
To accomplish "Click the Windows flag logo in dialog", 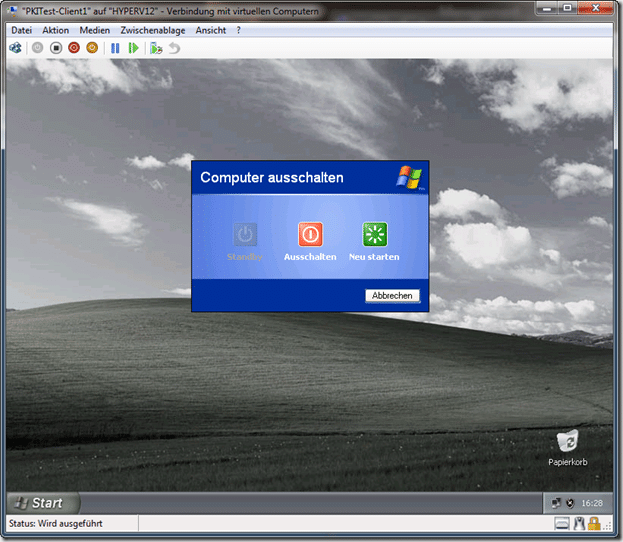I will [409, 177].
